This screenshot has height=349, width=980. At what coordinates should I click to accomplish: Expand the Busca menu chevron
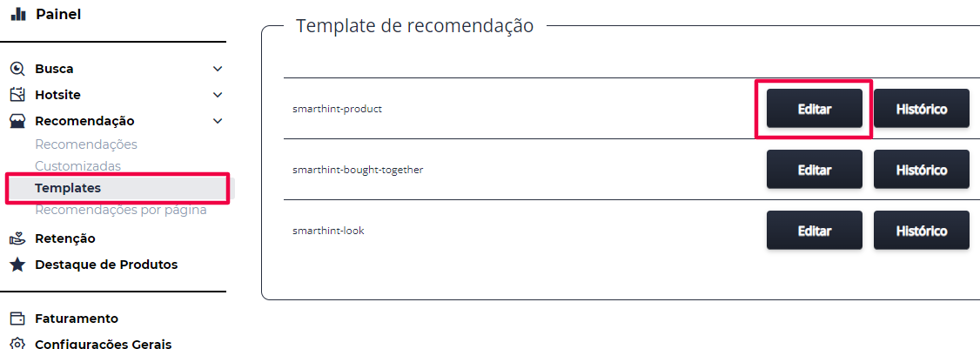coord(218,69)
